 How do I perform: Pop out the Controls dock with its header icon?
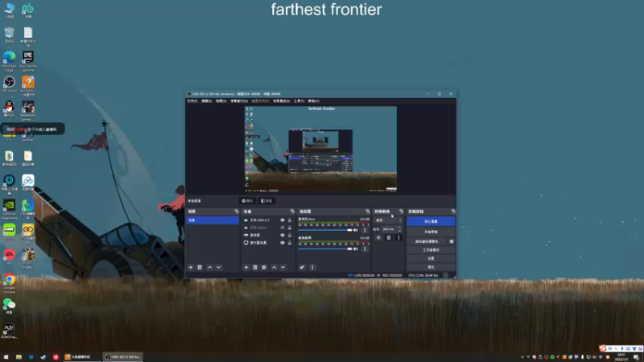click(453, 212)
